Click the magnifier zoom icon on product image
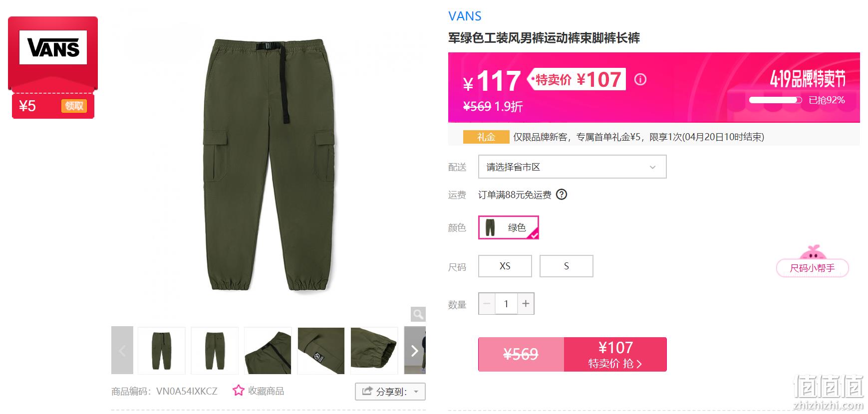 [418, 314]
